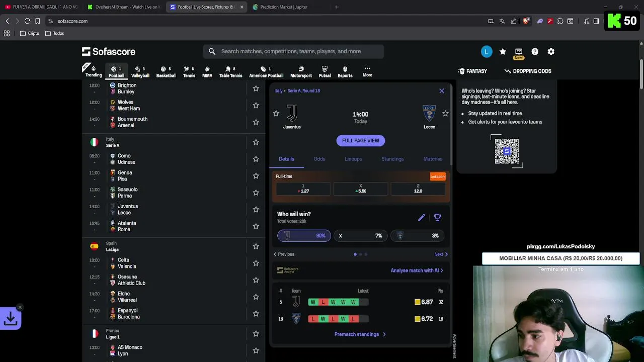Click the Sofascore logo

click(x=109, y=51)
